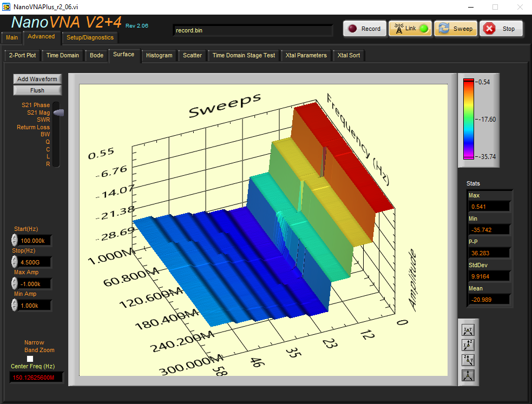Click the Max Amp field -1.000k
Screen dimensions: 532x404
tap(35, 284)
